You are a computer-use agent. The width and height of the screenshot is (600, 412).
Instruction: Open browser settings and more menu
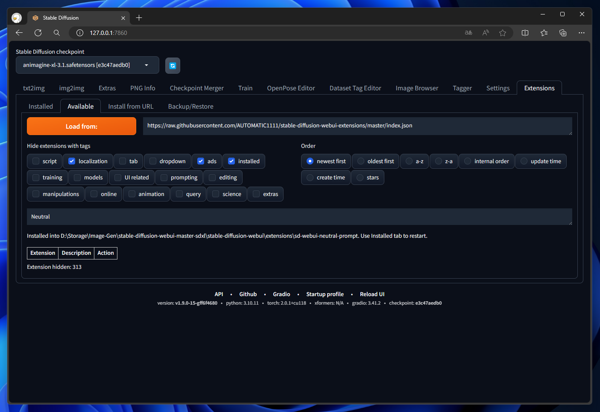pos(582,33)
